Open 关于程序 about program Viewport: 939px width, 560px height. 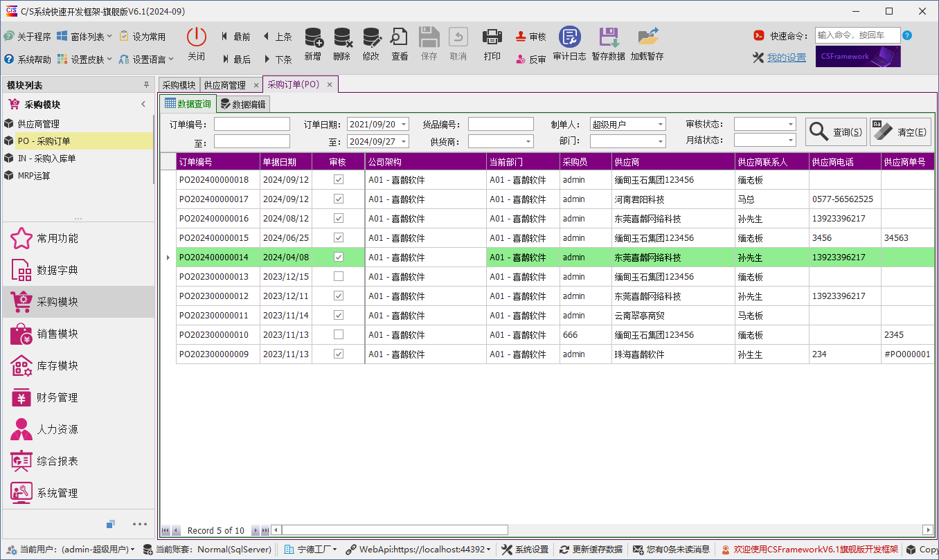(x=27, y=37)
